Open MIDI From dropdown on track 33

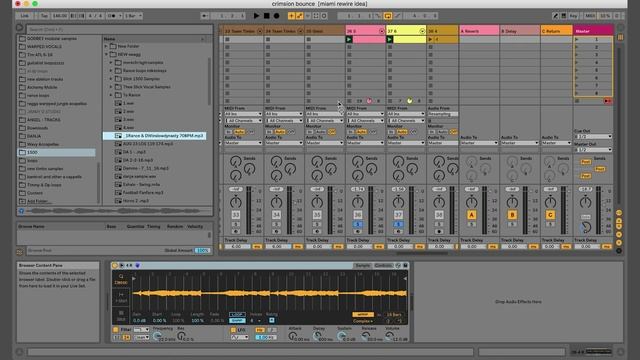243,114
